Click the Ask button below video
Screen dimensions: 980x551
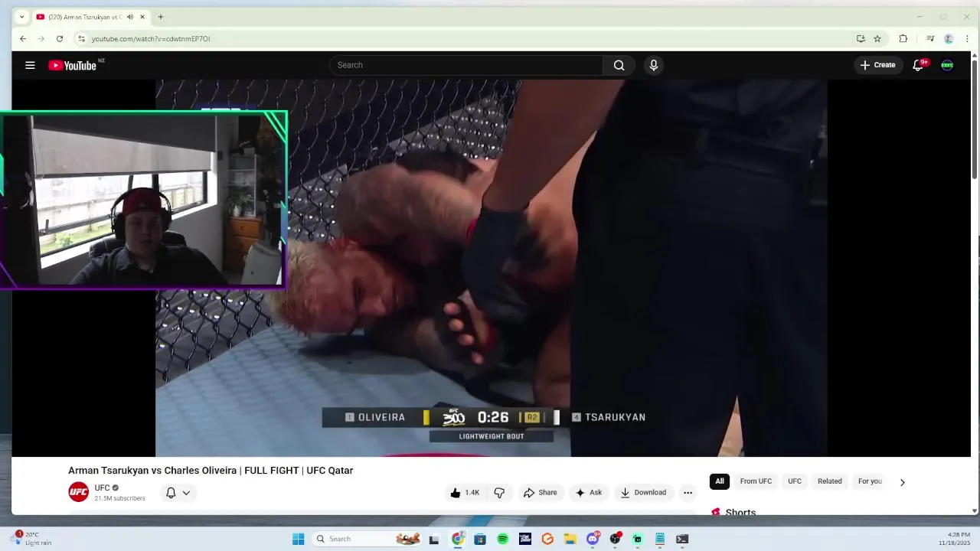click(588, 493)
